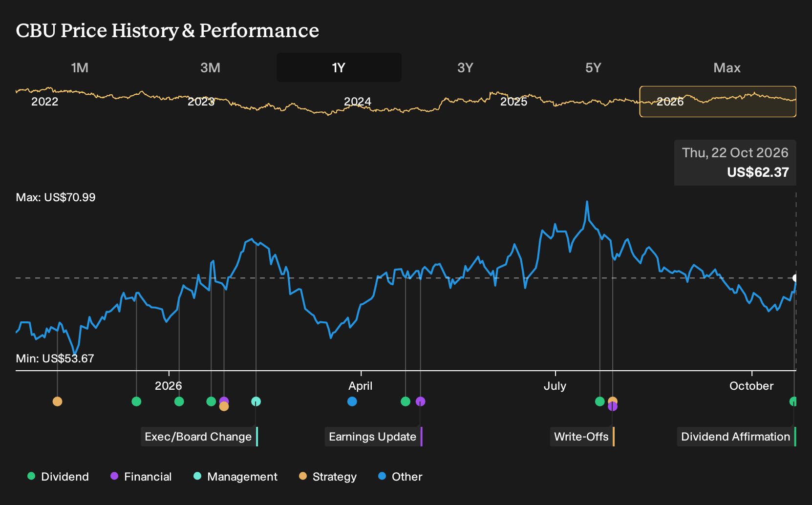Open the teal Management marker above Exec/Board Change

coord(256,401)
